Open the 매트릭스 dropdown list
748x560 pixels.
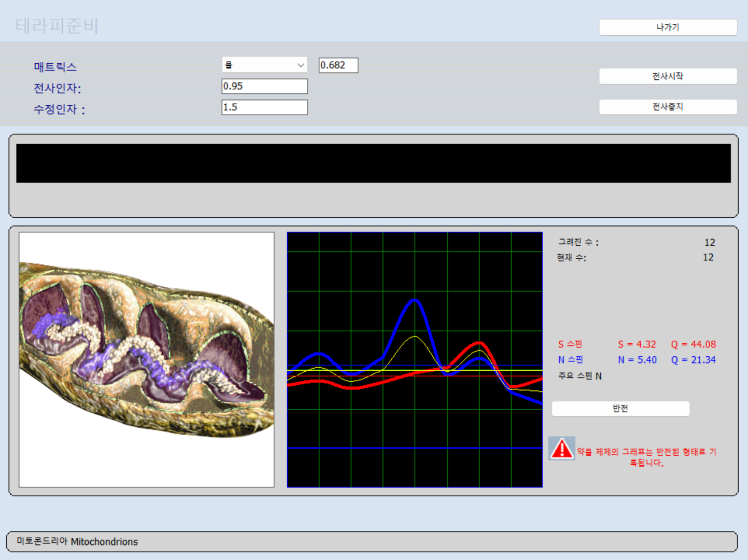[264, 65]
